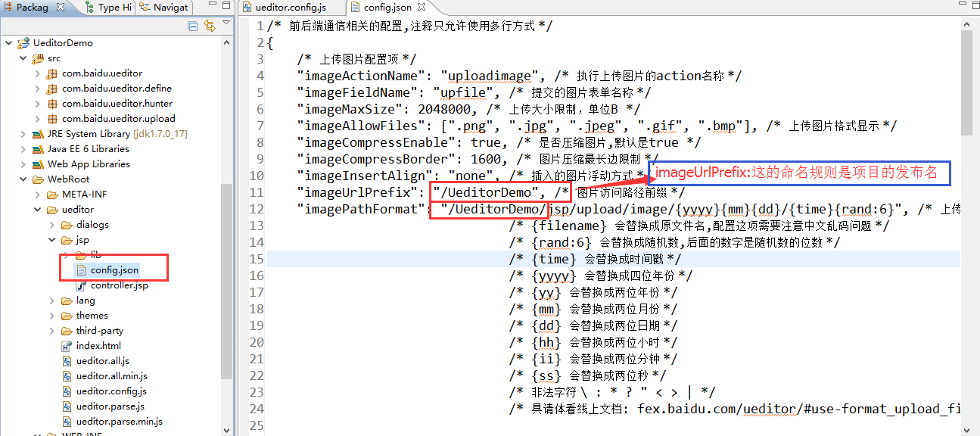Open the Package Explorer view menu
The width and height of the screenshot is (980, 436).
tap(226, 23)
